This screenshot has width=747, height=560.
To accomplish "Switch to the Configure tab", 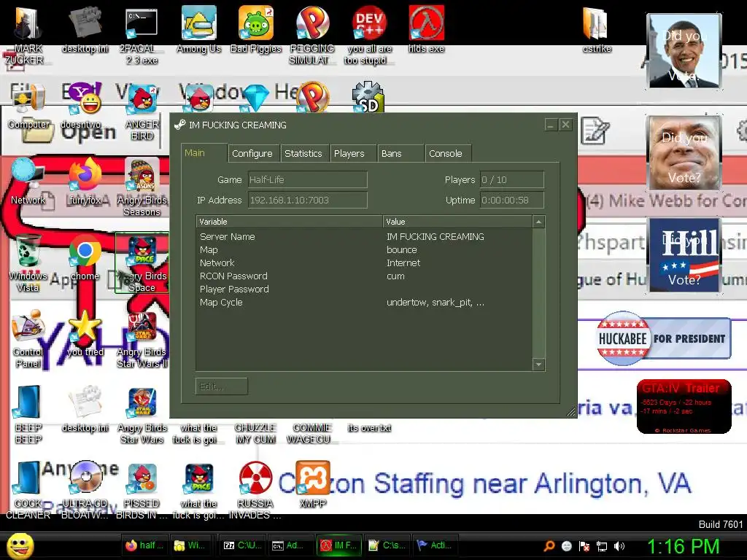I will point(252,153).
